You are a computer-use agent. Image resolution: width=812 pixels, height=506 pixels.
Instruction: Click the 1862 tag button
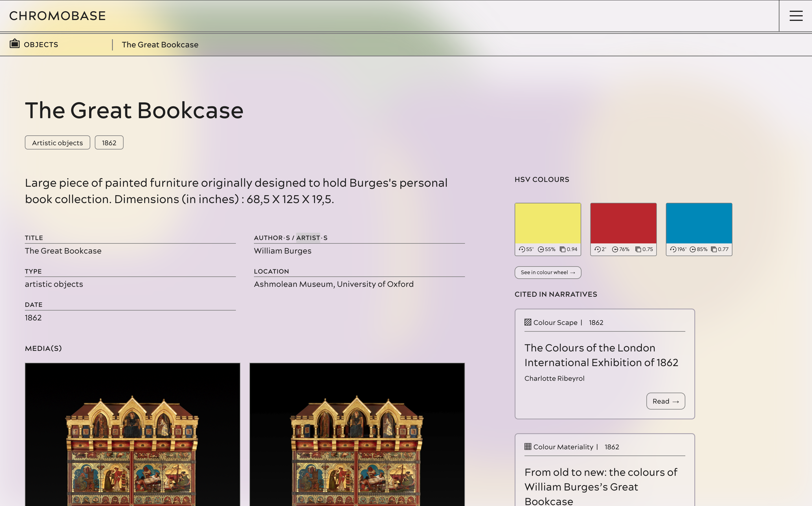tap(109, 142)
